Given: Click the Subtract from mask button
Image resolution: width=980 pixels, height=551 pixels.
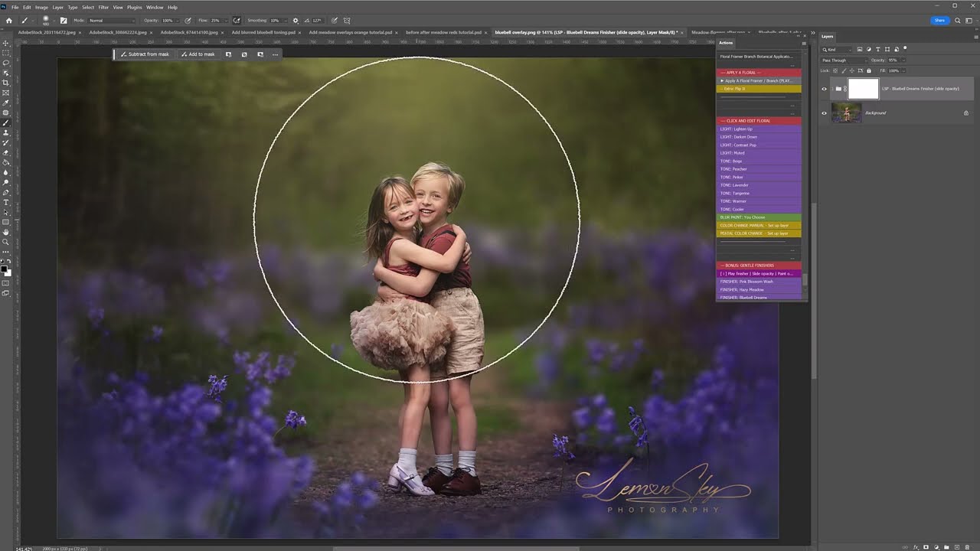Looking at the screenshot, I should (145, 54).
